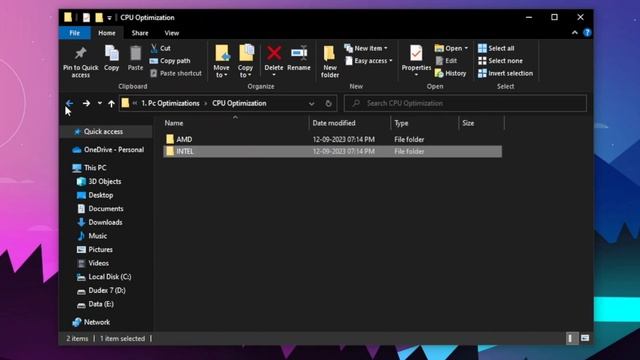Viewport: 640px width, 360px height.
Task: Open Quick access in the sidebar
Action: pos(103,131)
